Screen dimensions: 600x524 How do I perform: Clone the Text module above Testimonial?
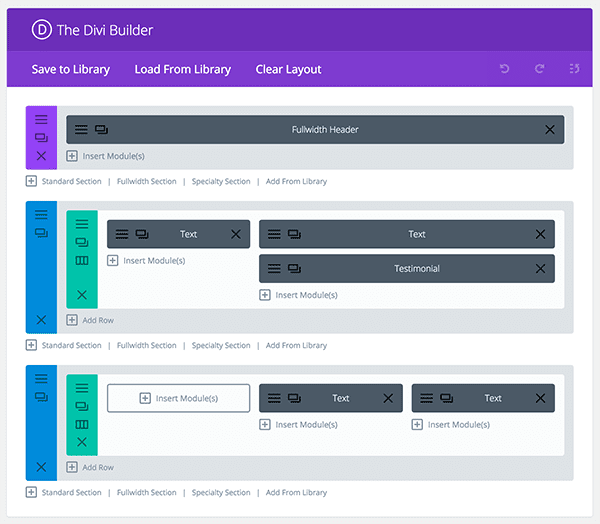click(x=294, y=234)
